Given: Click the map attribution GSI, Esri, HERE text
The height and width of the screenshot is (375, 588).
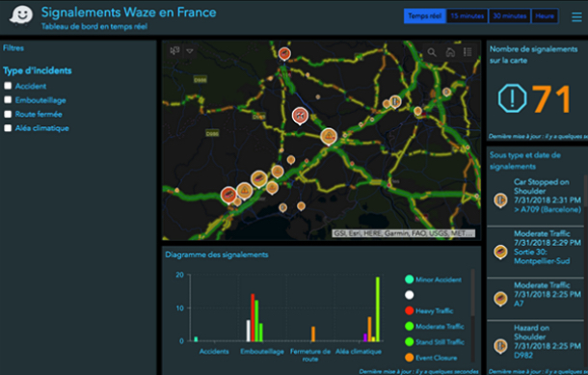Looking at the screenshot, I should point(404,233).
